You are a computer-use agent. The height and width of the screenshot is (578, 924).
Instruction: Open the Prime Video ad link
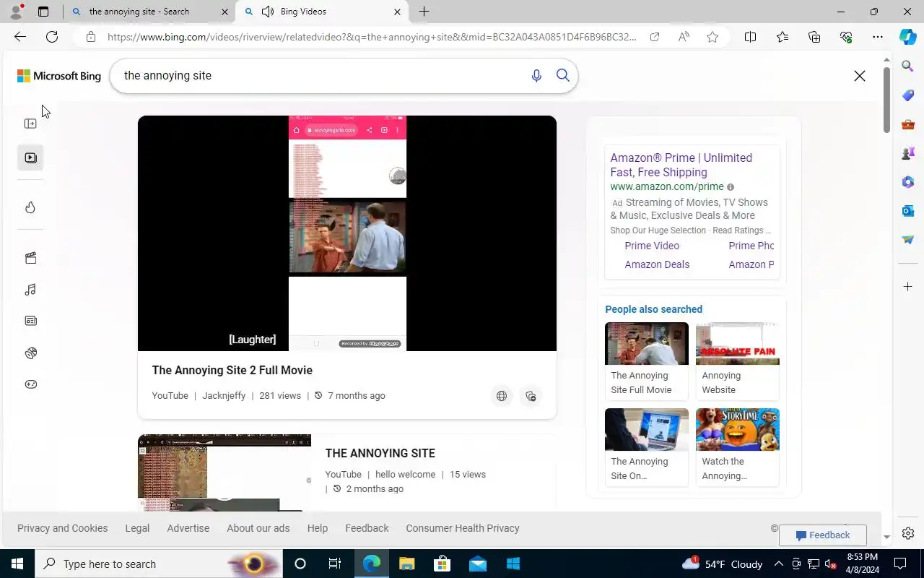[x=652, y=246]
